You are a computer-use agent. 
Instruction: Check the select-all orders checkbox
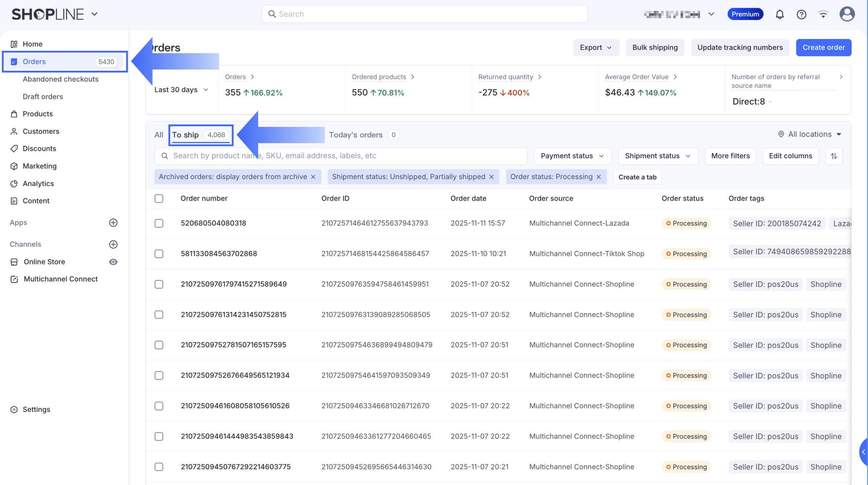159,199
